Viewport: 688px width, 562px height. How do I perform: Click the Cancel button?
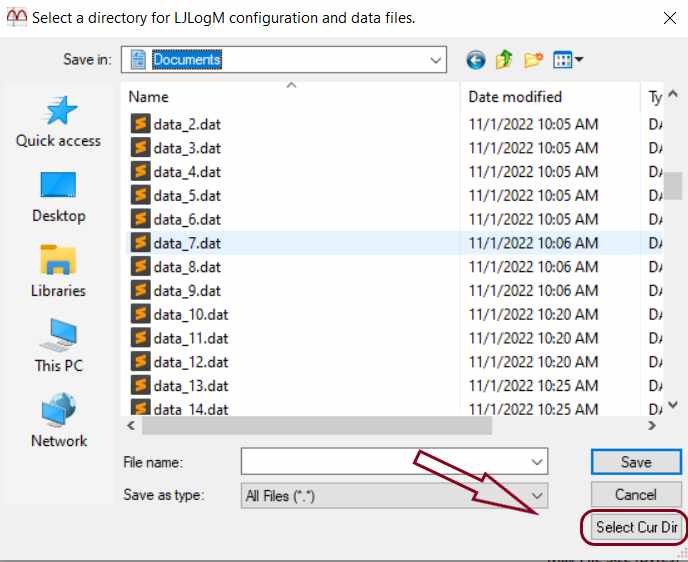coord(635,495)
